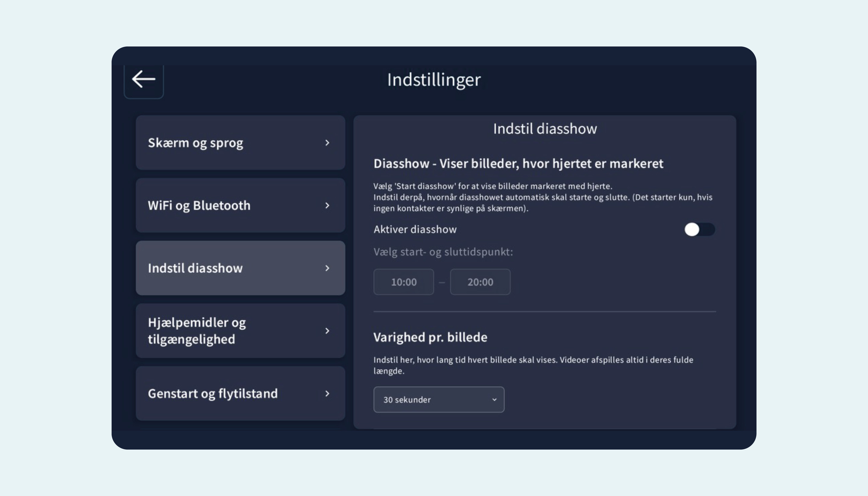Click the Aktiver diasshow label
The height and width of the screenshot is (496, 868).
(x=415, y=229)
